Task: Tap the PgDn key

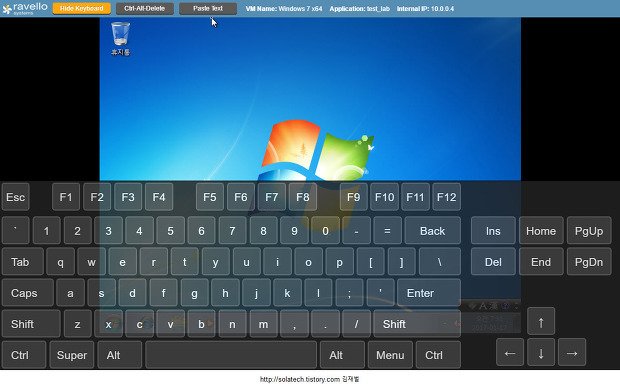Action: (589, 262)
